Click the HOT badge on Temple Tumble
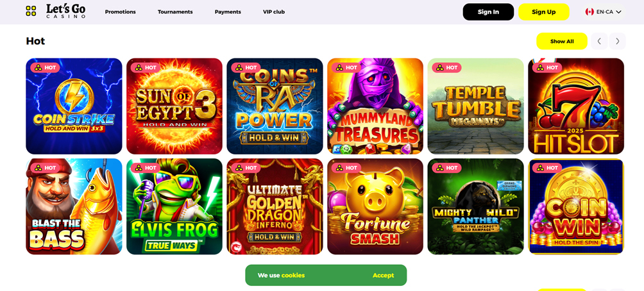The width and height of the screenshot is (644, 291). (447, 68)
